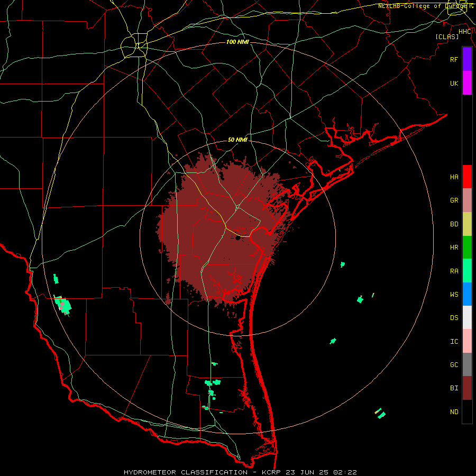Click the 'HYDROMETEOR CLASSIFICATION' title text
476x476 pixels.
pyautogui.click(x=186, y=472)
